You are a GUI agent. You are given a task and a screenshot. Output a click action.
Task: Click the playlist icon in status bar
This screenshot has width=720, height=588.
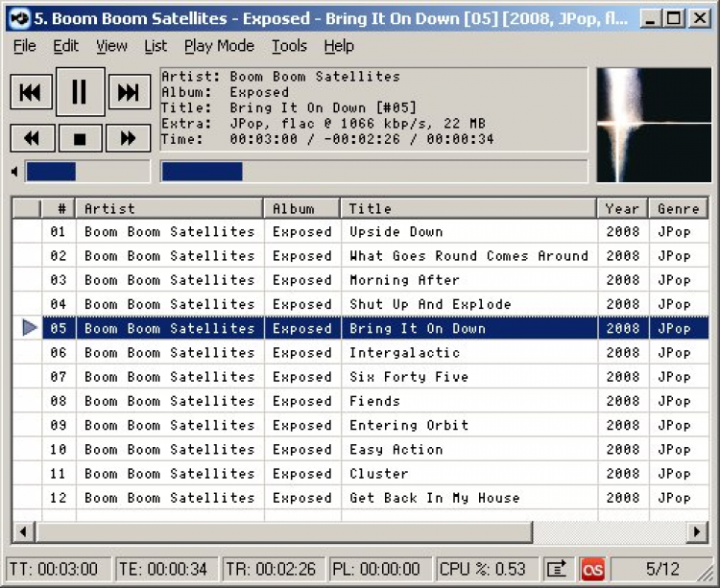point(557,570)
